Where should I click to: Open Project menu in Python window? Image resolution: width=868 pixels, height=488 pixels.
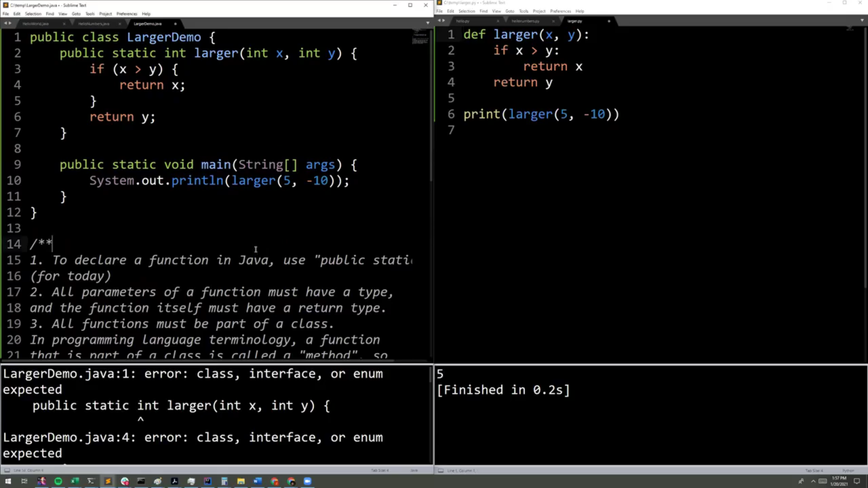point(539,11)
